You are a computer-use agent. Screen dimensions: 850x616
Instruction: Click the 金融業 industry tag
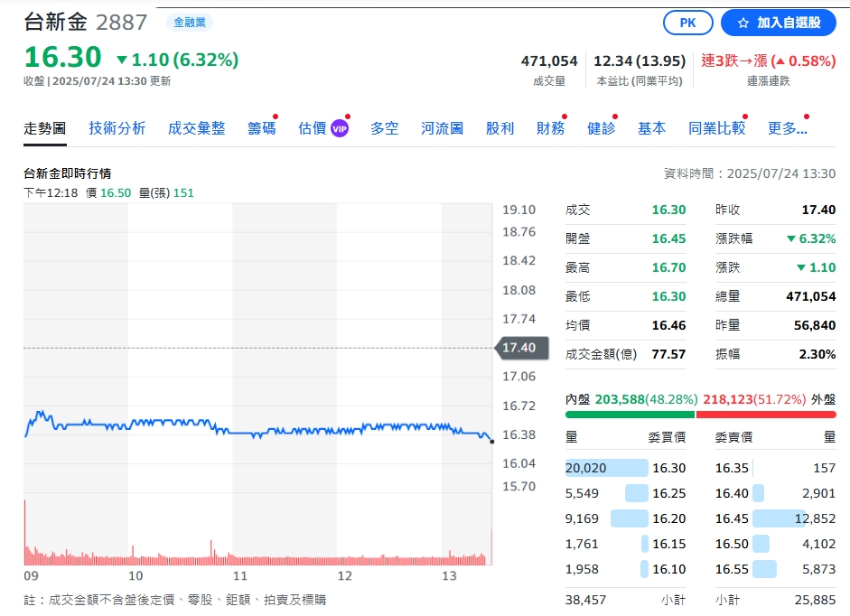click(190, 23)
